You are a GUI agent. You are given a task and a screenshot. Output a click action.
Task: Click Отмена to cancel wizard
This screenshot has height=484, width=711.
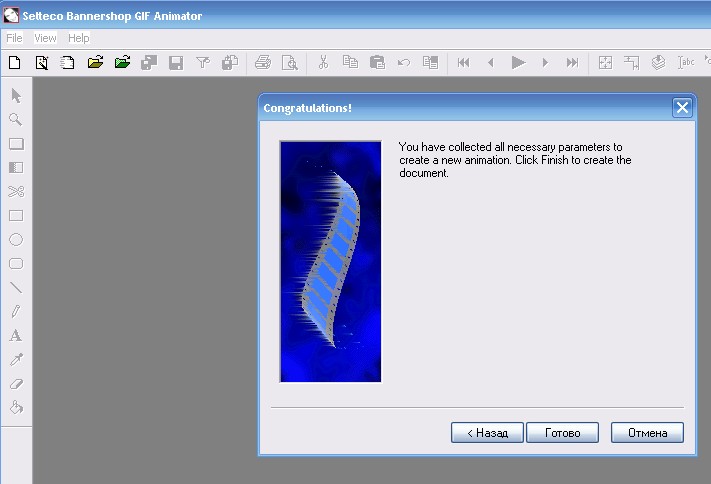coord(647,433)
